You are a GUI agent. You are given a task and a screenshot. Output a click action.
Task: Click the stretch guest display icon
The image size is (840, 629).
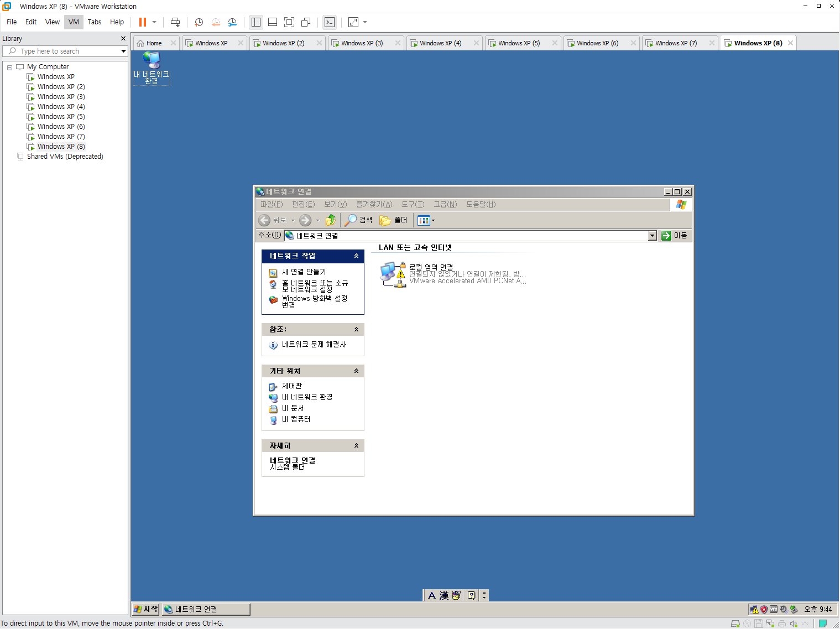pos(353,22)
